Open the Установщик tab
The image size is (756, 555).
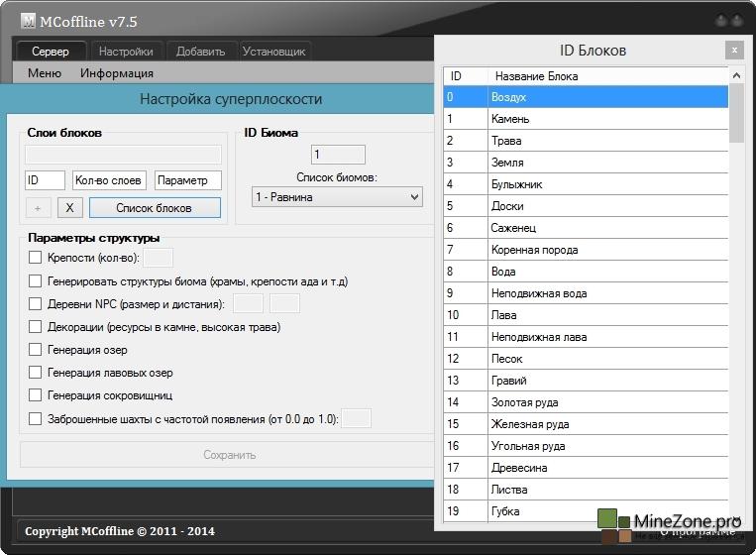274,52
